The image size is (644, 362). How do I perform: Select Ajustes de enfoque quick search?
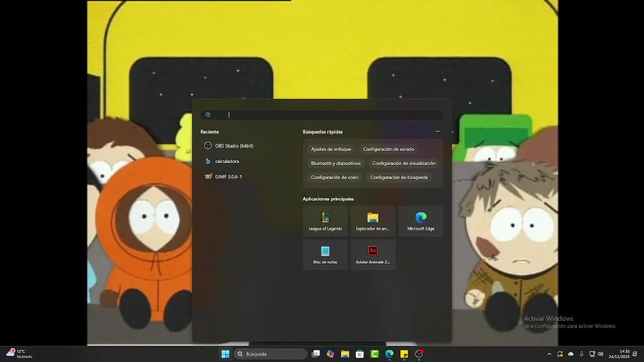coord(331,149)
